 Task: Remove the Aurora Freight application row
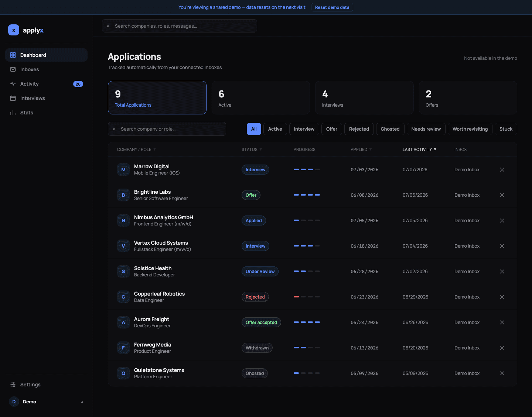pyautogui.click(x=502, y=323)
